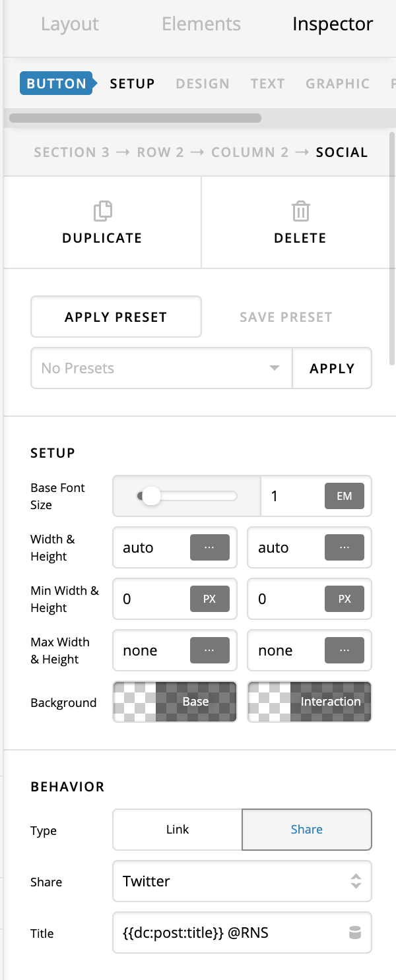Switch to the Design tab
Image resolution: width=396 pixels, height=980 pixels.
coord(203,84)
